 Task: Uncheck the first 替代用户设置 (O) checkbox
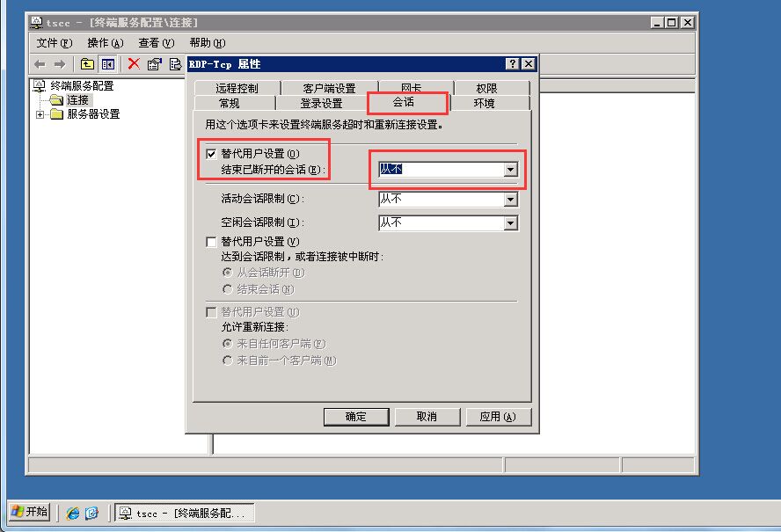211,153
